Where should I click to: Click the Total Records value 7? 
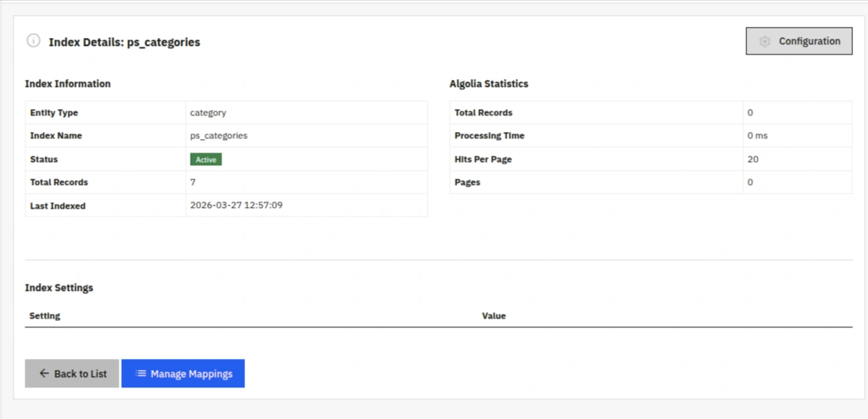pos(193,183)
